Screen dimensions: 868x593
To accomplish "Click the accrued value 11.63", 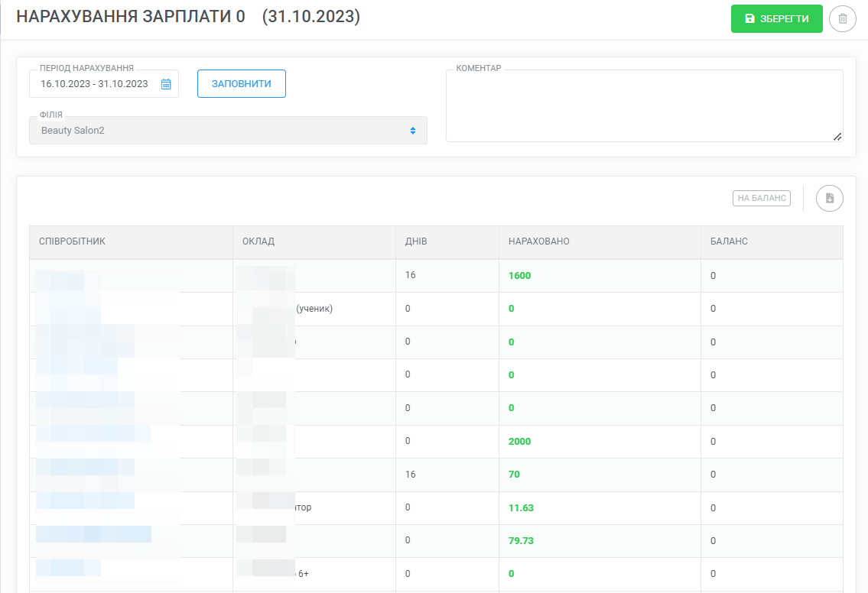I will coord(521,508).
